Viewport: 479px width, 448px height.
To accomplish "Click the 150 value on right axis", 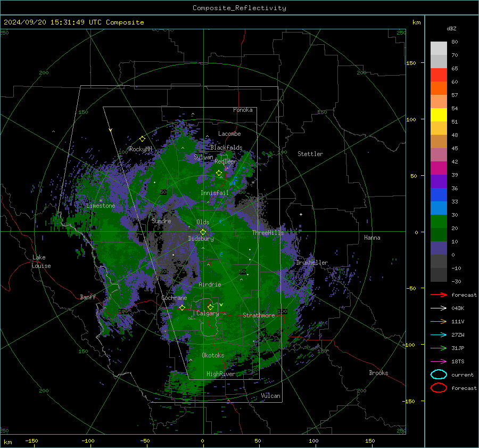I will (x=411, y=63).
